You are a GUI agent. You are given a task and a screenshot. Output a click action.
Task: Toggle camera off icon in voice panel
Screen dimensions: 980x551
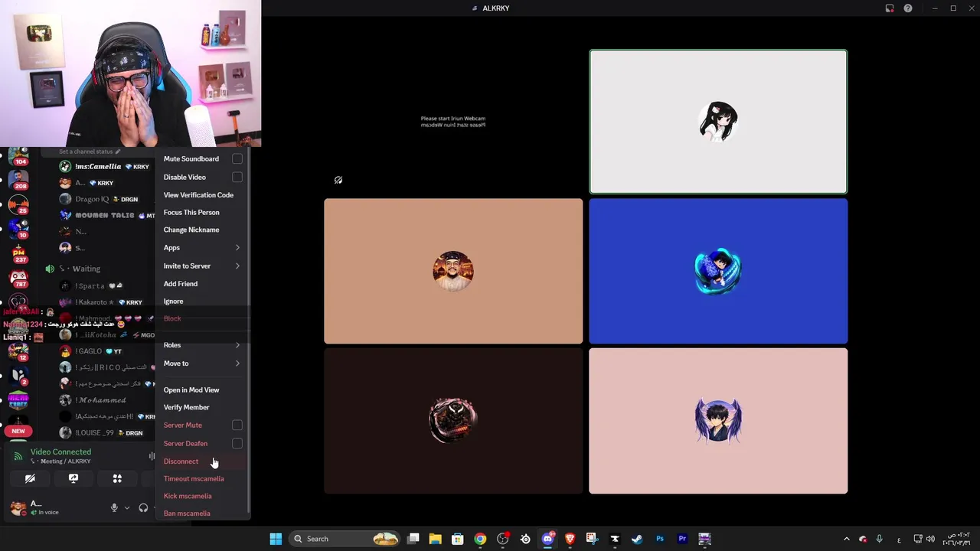tap(30, 478)
